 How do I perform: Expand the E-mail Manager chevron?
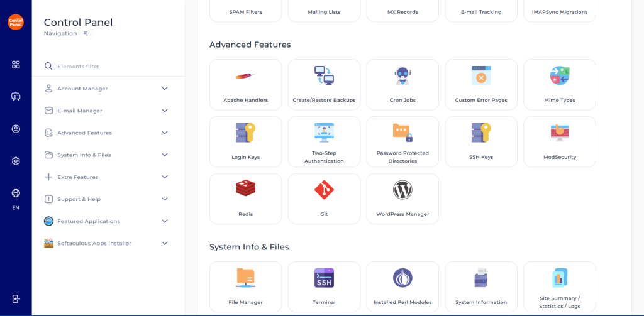165,111
